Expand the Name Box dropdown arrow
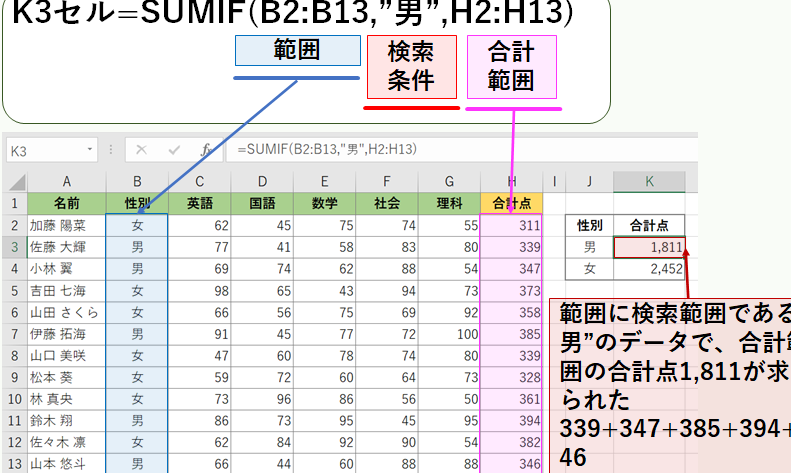This screenshot has height=473, width=791. pyautogui.click(x=91, y=150)
